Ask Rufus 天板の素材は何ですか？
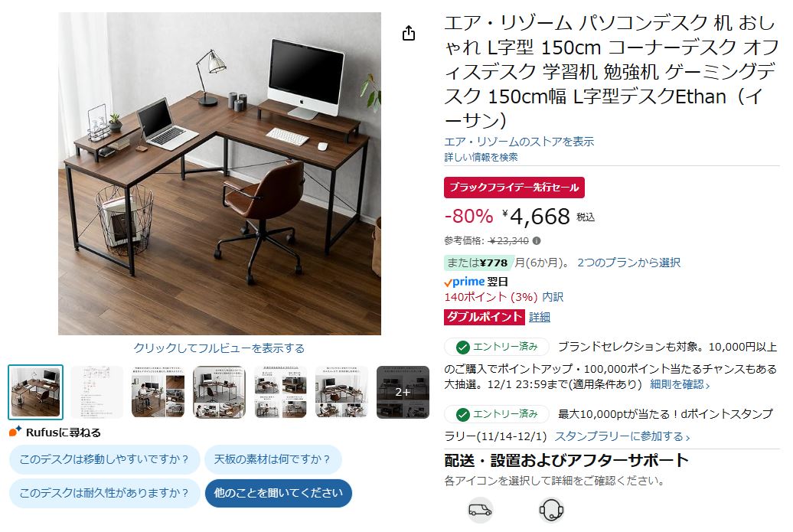Viewport: 793px width, 532px height. click(x=273, y=460)
